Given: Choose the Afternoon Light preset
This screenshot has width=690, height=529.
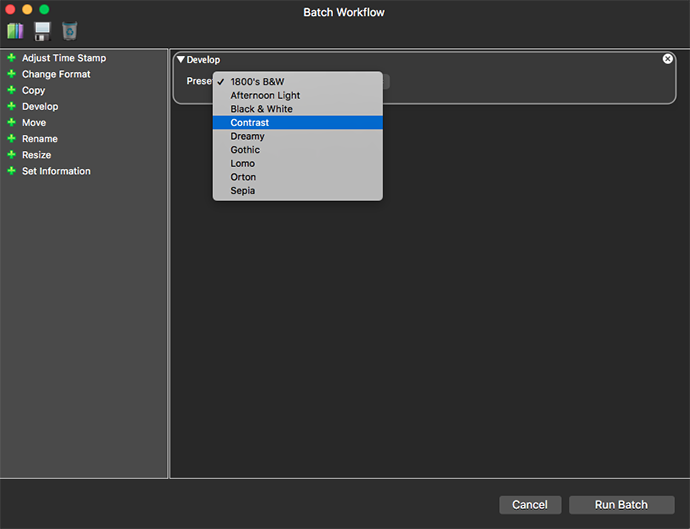Looking at the screenshot, I should point(297,96).
